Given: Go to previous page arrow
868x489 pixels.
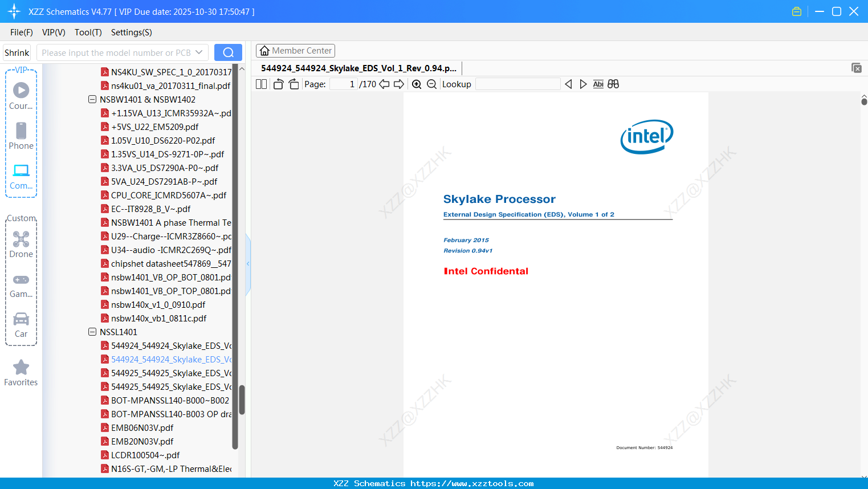Looking at the screenshot, I should click(x=384, y=84).
